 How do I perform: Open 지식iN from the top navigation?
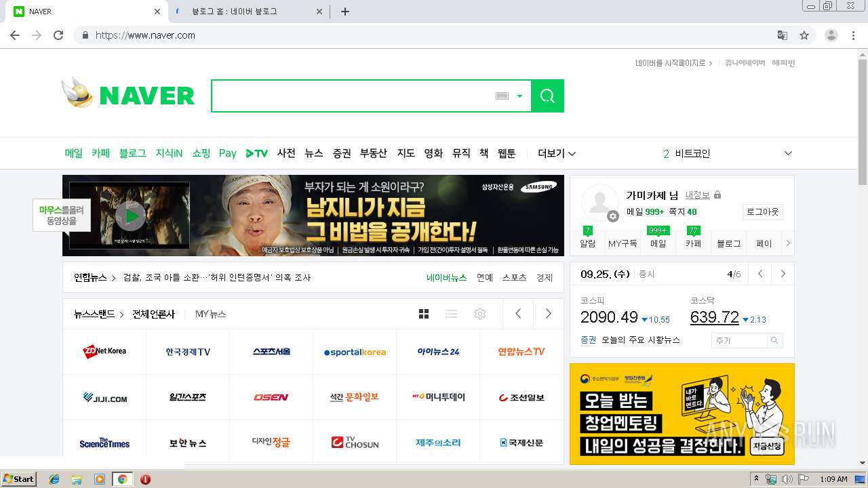point(169,153)
